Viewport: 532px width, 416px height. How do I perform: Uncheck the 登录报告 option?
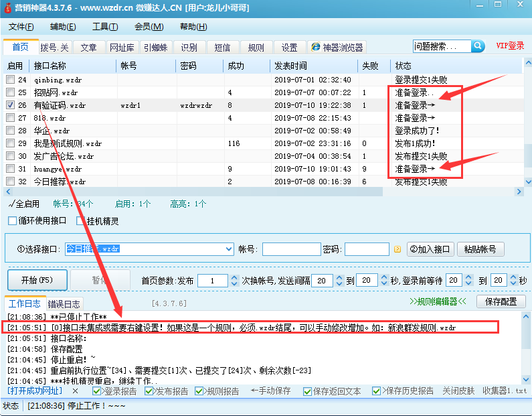pyautogui.click(x=96, y=391)
